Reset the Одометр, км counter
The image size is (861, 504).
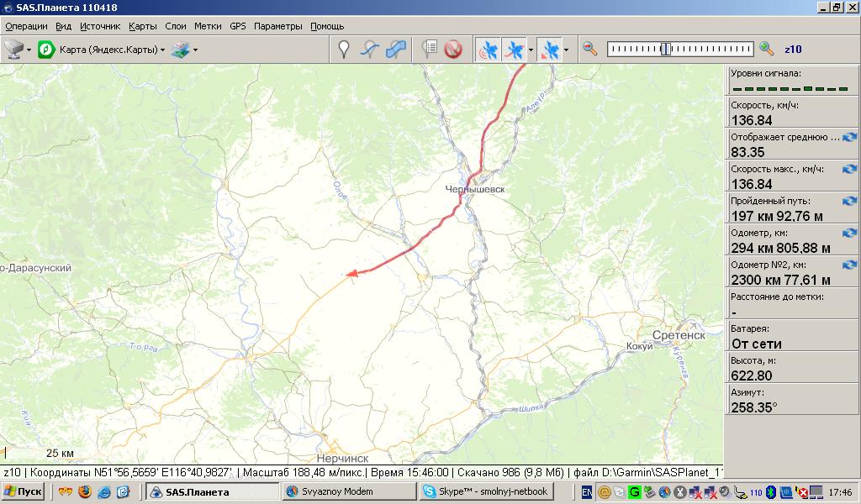(849, 233)
